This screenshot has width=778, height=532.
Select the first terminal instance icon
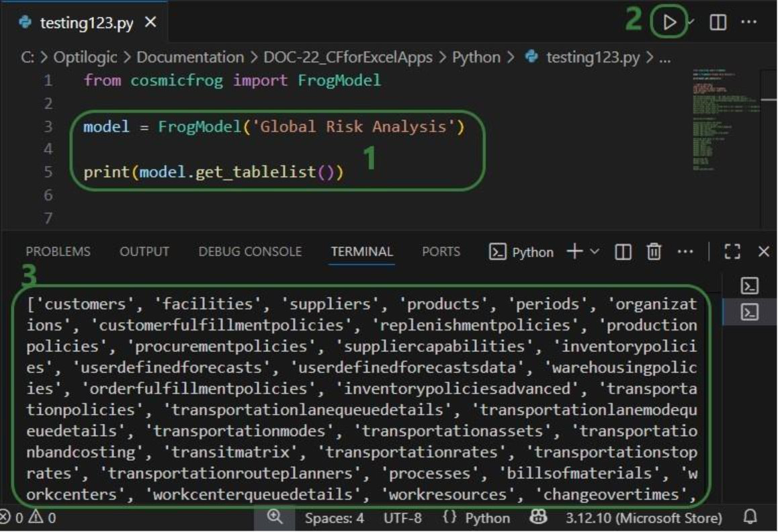point(749,286)
